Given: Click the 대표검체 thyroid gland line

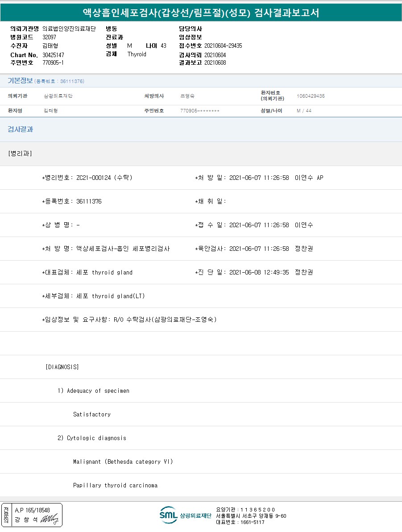Looking at the screenshot, I should pos(87,272).
